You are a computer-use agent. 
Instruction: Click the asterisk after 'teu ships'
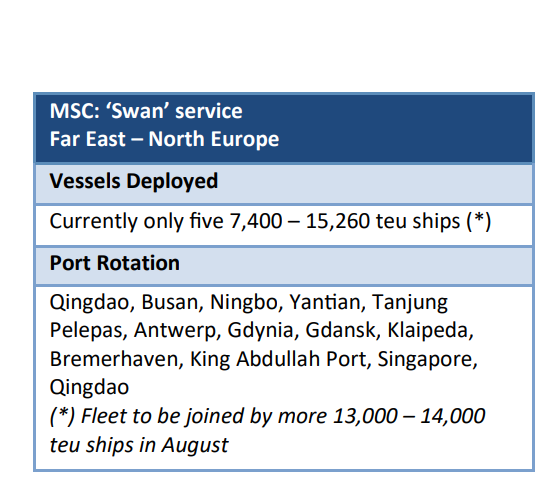(478, 221)
